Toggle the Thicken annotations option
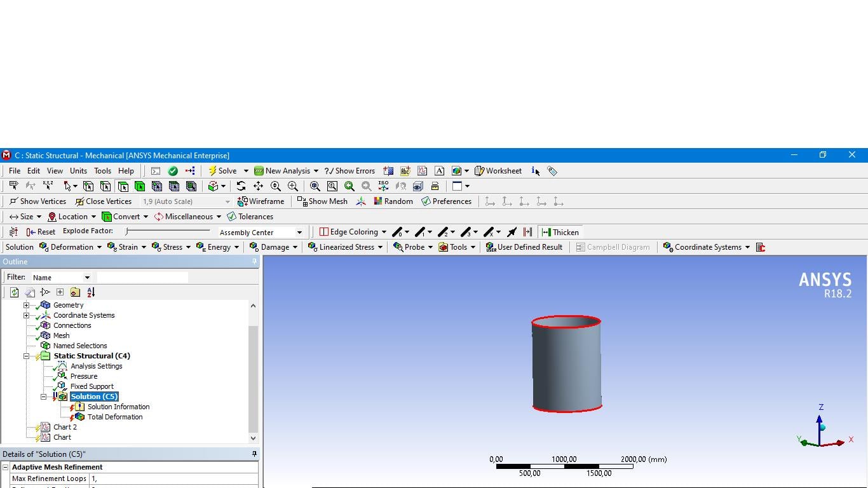Screen dimensions: 868x488 click(560, 232)
